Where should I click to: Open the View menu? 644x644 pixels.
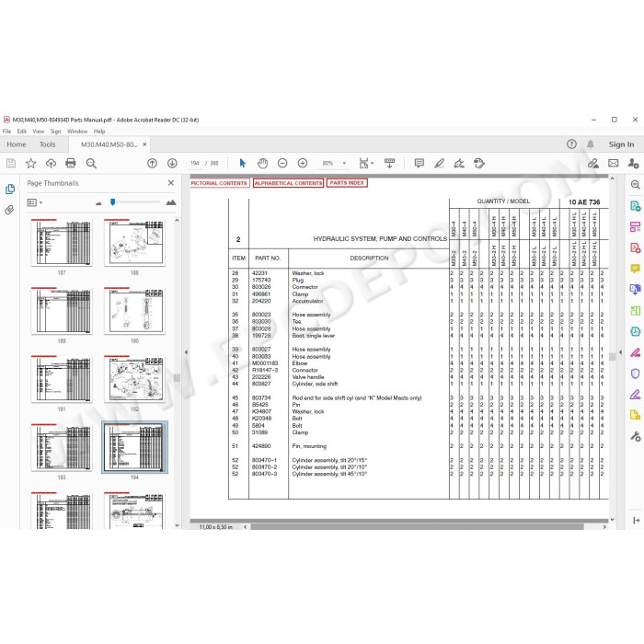(x=39, y=132)
